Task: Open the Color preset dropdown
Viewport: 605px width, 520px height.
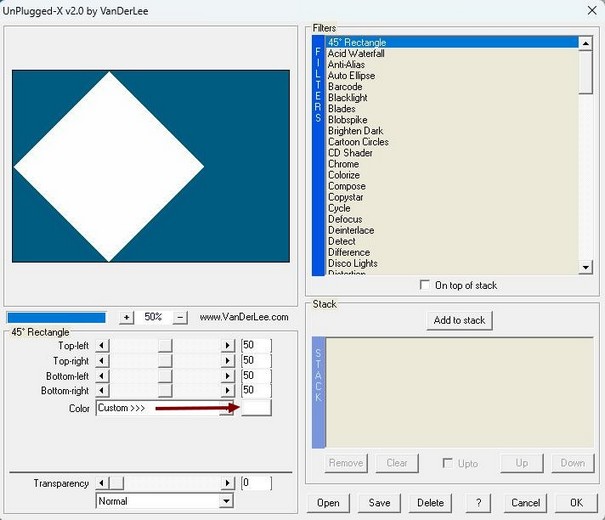Action: coord(226,408)
